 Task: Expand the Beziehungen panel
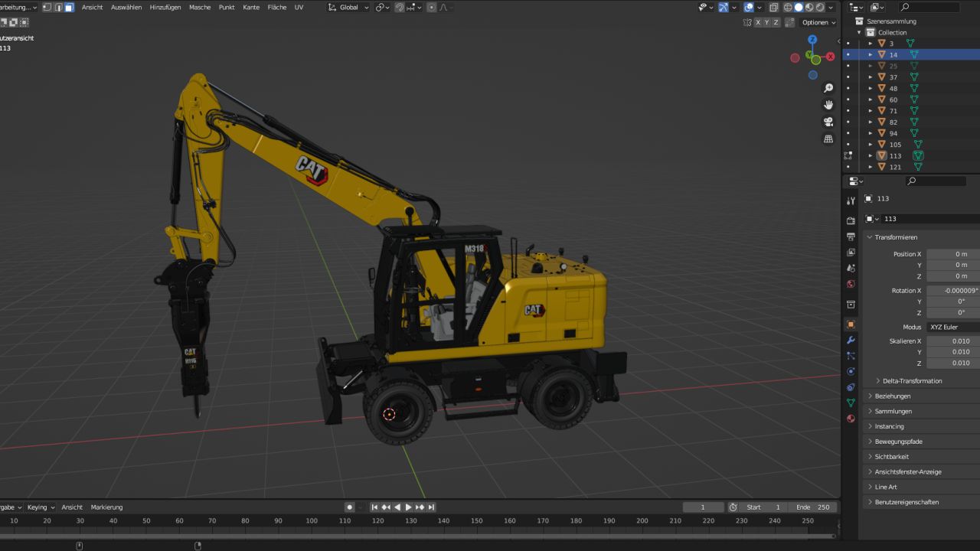pos(870,396)
